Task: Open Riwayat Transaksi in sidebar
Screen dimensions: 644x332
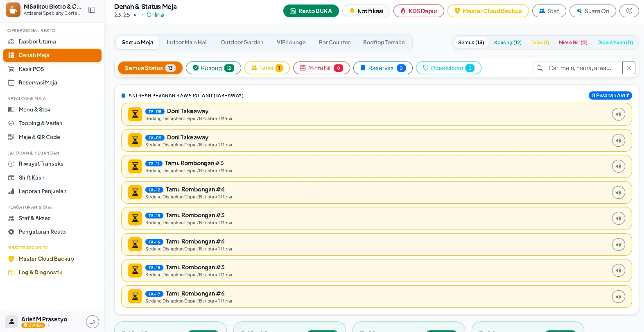Action: tap(52, 164)
